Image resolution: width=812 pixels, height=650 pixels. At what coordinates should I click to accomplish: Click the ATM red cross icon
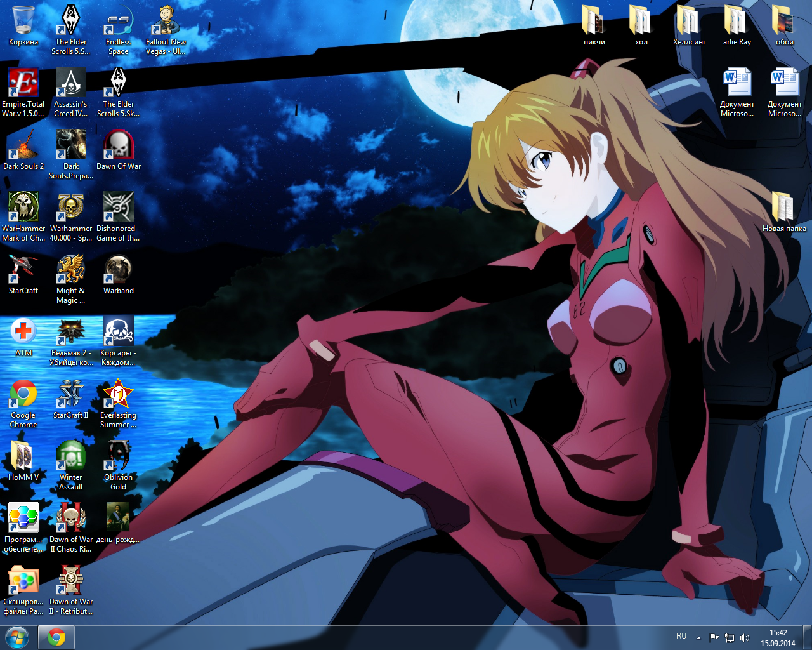pos(23,336)
